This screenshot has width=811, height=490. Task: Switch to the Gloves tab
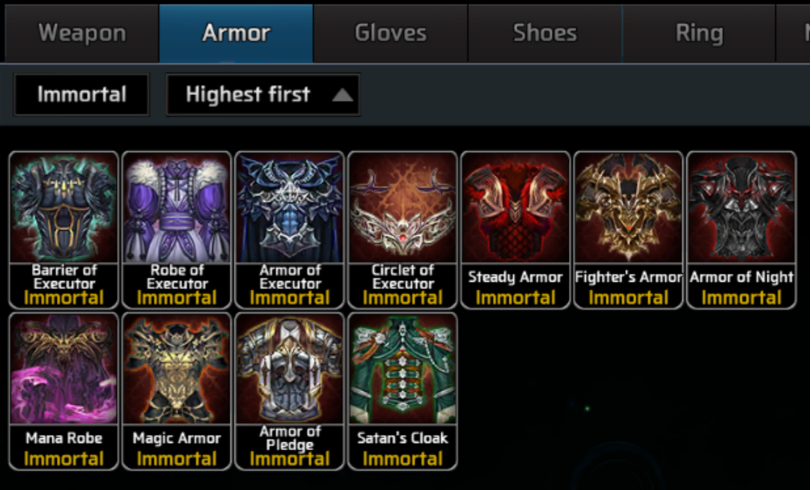pos(391,33)
